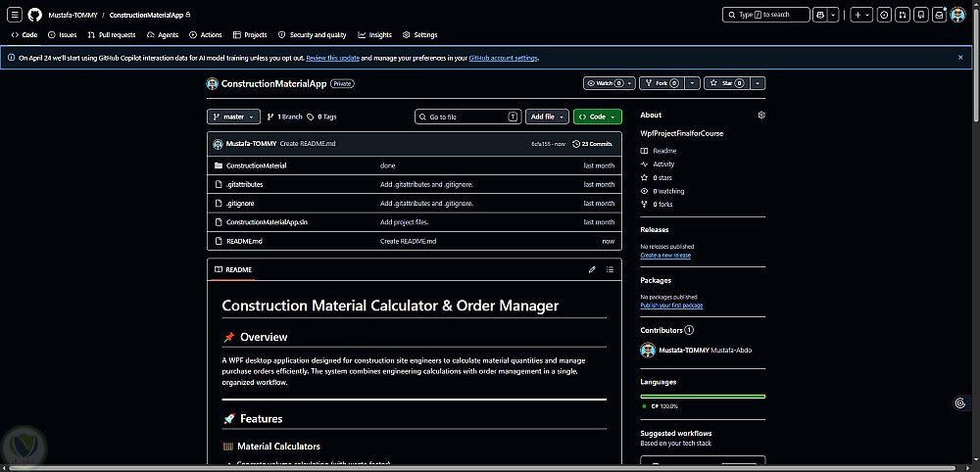Image resolution: width=980 pixels, height=472 pixels.
Task: Open Readme link in About sidebar
Action: 659,151
